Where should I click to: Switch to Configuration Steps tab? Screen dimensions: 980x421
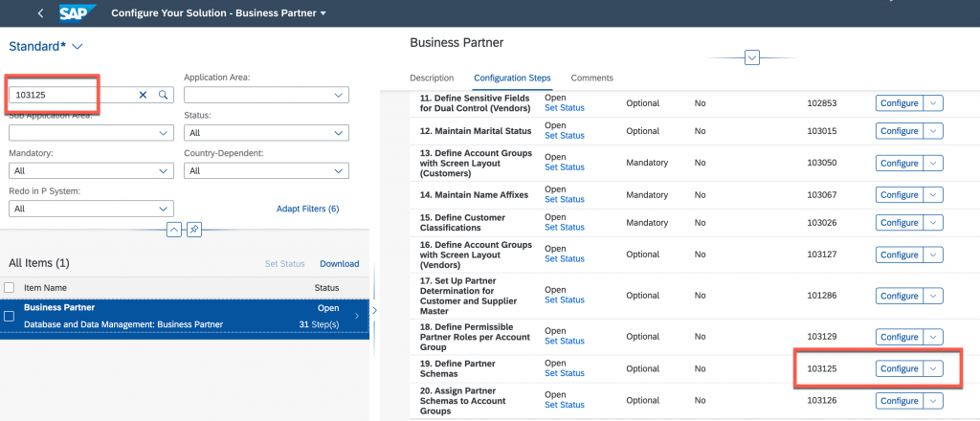pyautogui.click(x=513, y=78)
